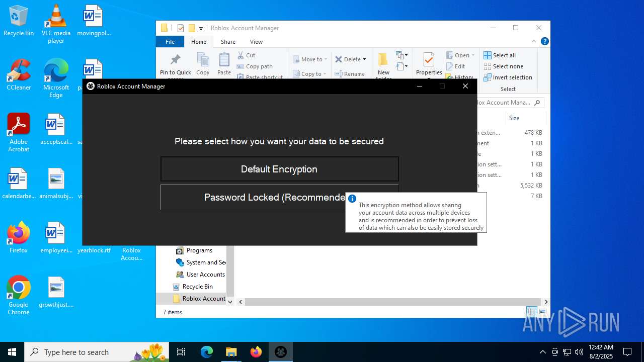This screenshot has width=644, height=362.
Task: Choose Default Encryption option
Action: tap(279, 169)
